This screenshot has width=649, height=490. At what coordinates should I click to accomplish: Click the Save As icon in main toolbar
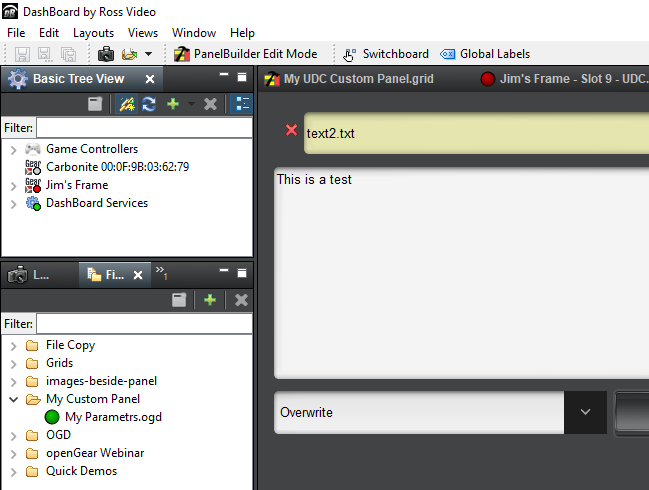point(45,54)
